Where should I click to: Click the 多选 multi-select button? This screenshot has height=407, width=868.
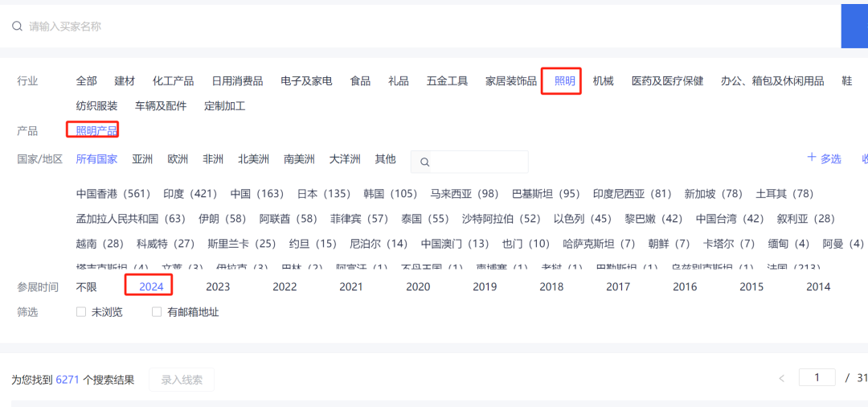830,159
